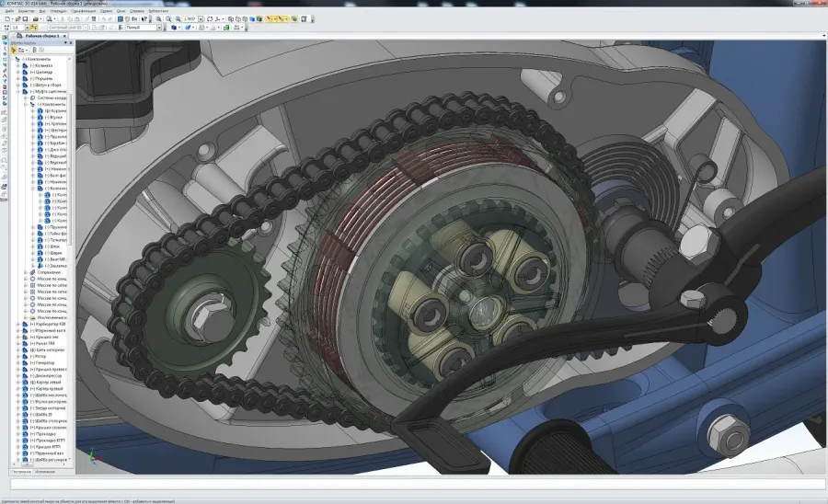Image resolution: width=828 pixels, height=504 pixels.
Task: Click the zoom scale value field
Action: click(190, 19)
